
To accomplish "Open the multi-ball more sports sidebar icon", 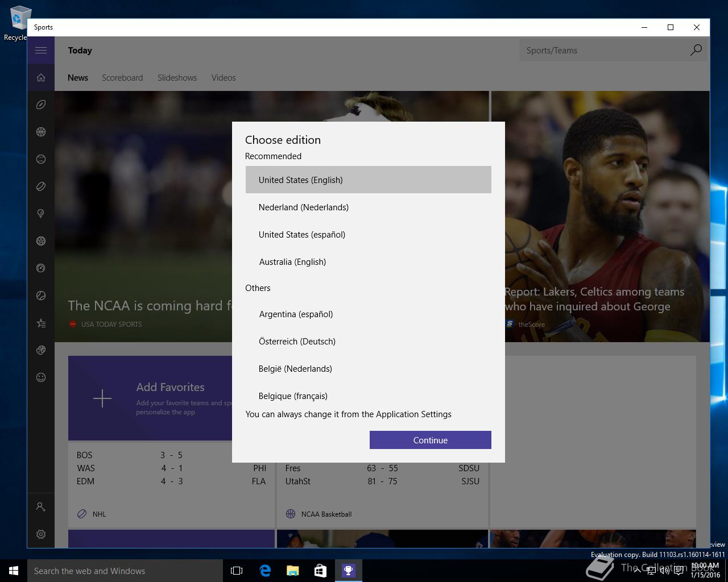I will coord(41,350).
